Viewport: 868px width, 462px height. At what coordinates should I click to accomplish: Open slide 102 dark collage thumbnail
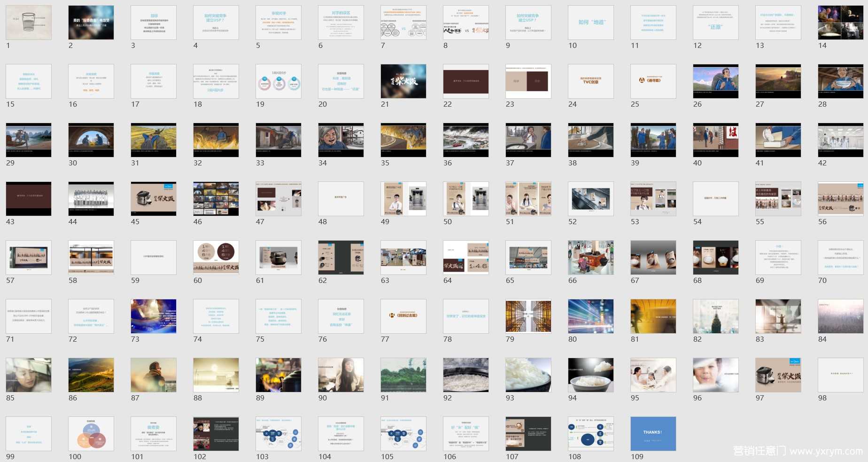216,434
